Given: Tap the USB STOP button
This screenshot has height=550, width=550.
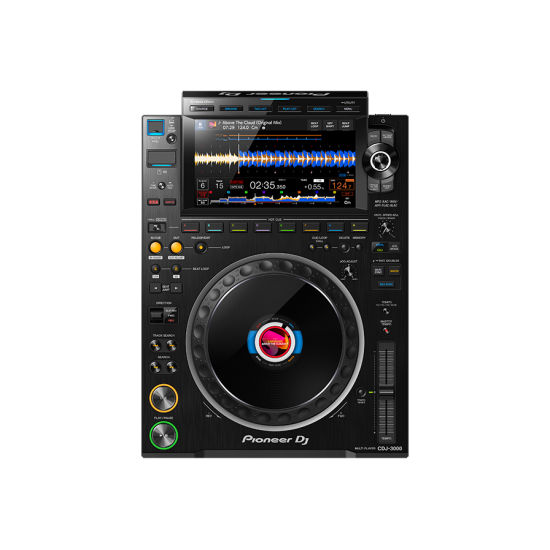Looking at the screenshot, I should (171, 139).
